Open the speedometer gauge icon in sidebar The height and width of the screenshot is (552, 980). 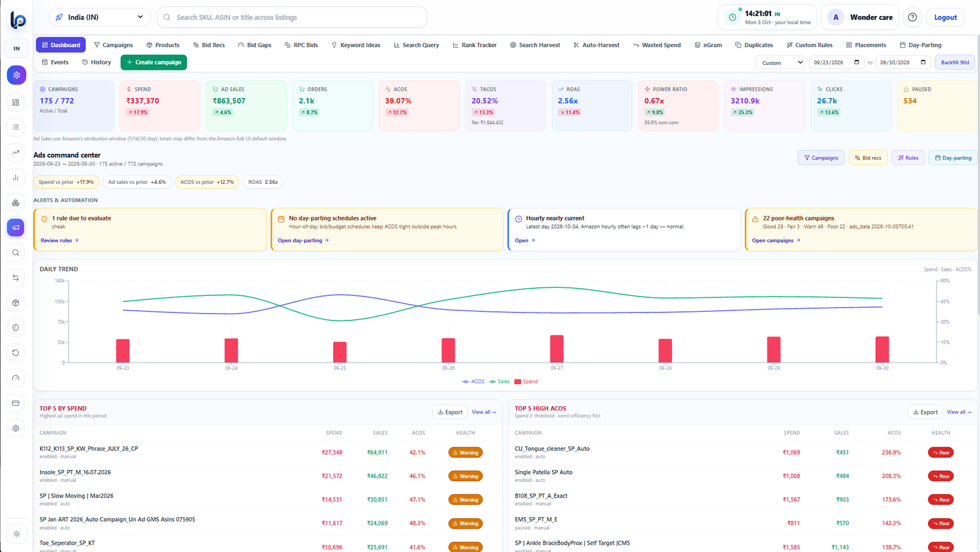16,378
